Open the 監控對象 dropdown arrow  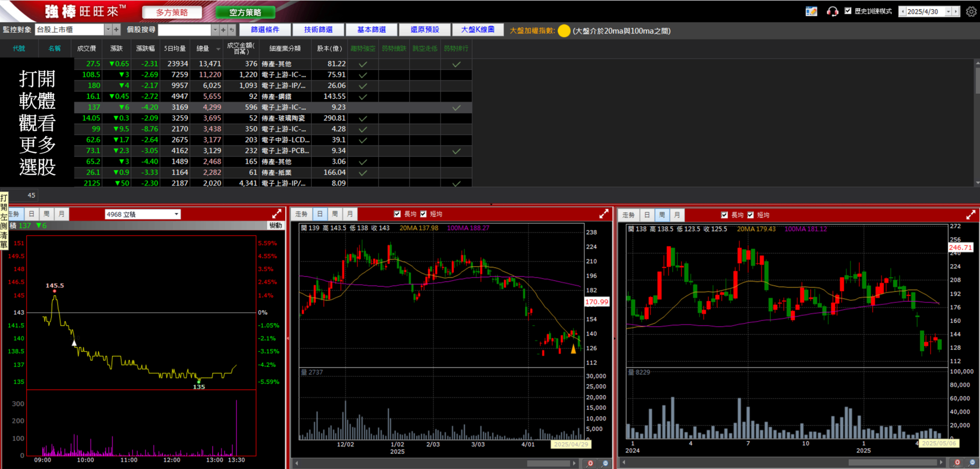coord(108,29)
